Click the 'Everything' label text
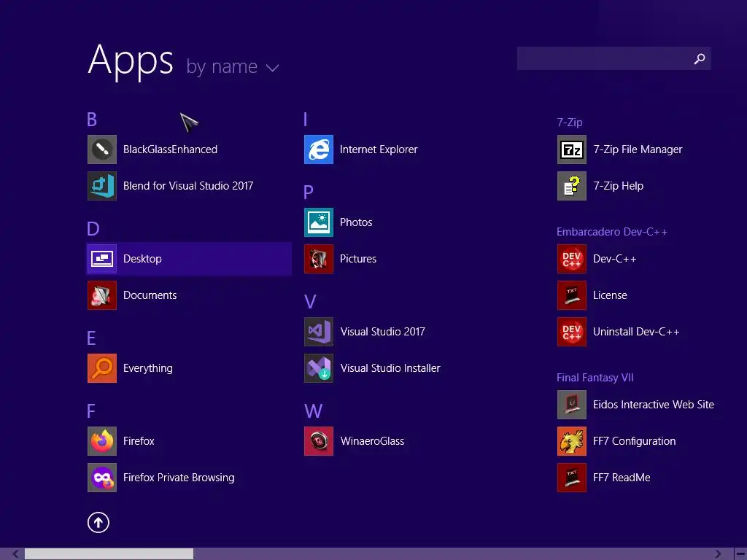The height and width of the screenshot is (560, 747). [x=147, y=368]
